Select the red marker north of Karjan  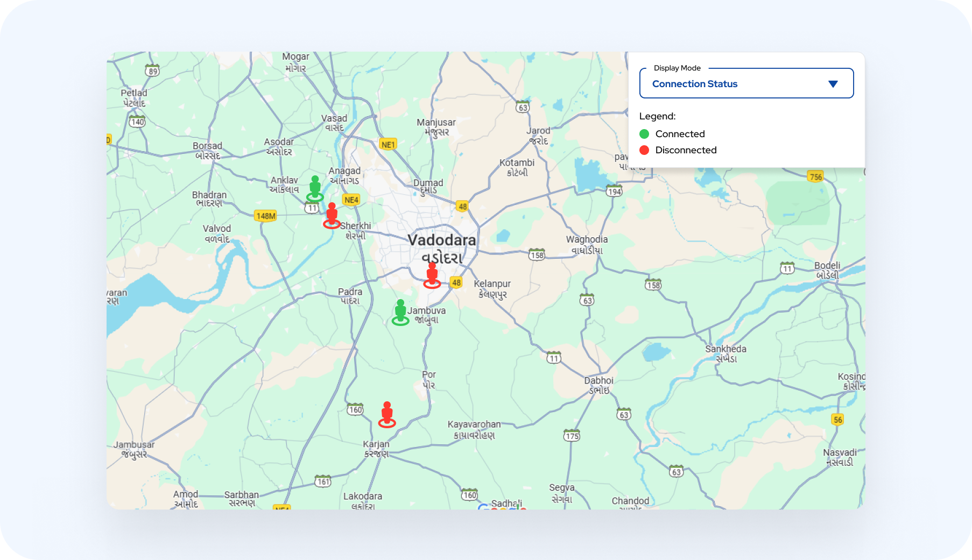[387, 415]
